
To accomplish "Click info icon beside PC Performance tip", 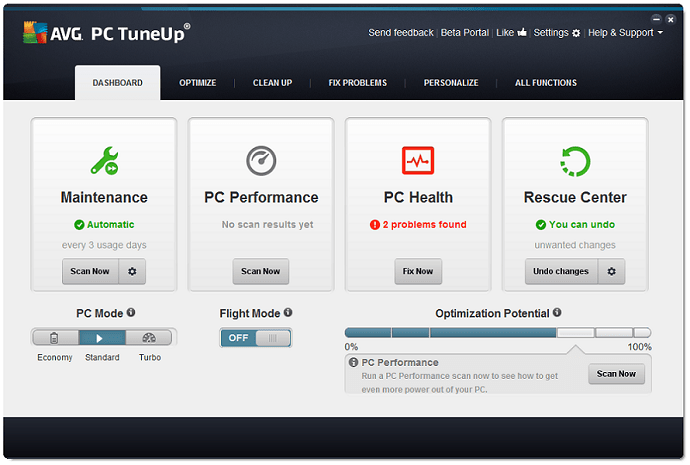I will 353,362.
